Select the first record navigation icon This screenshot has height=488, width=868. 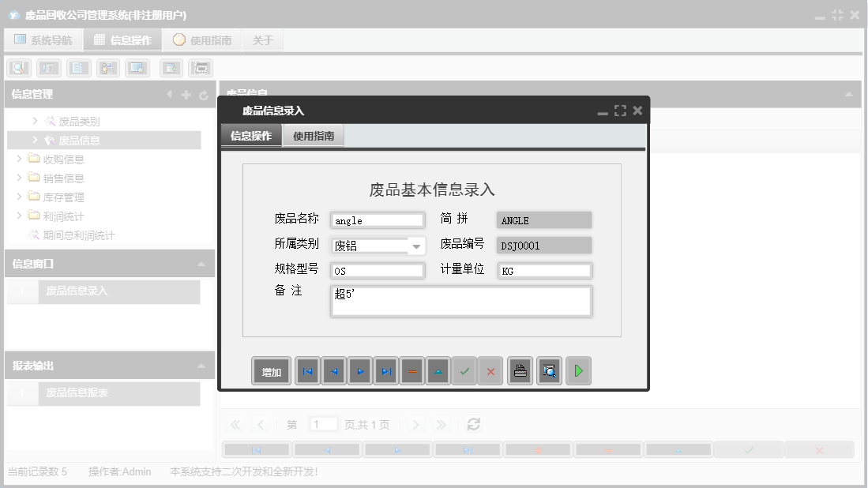(x=307, y=370)
